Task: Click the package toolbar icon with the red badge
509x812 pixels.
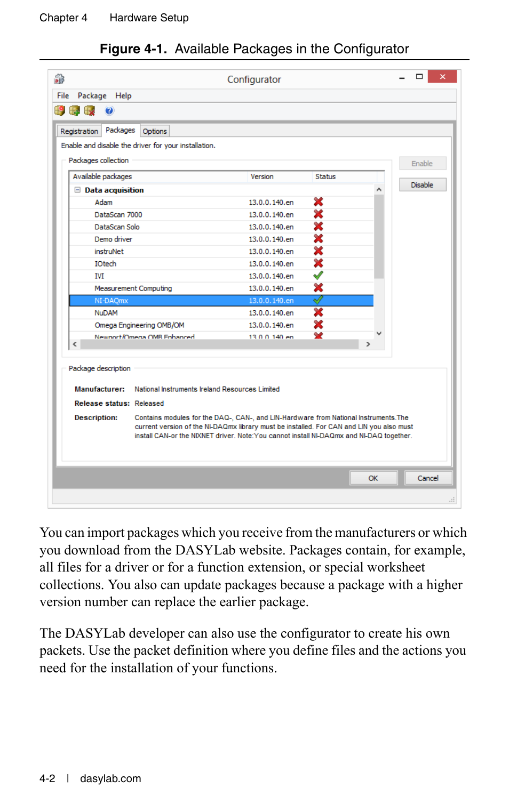Action: [60, 110]
